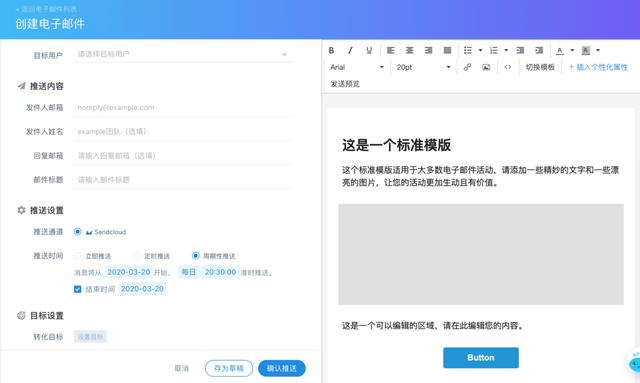This screenshot has height=383, width=640.
Task: Align text center
Action: 409,50
